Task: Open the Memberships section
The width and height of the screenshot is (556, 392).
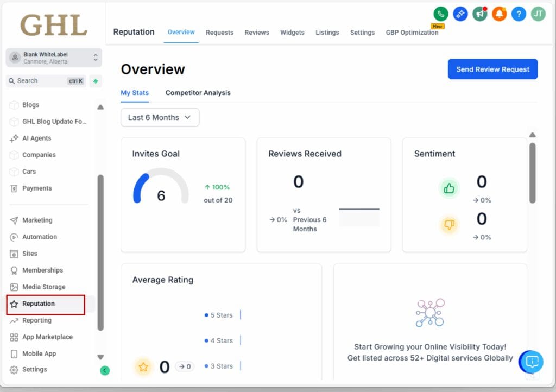Action: (x=41, y=270)
